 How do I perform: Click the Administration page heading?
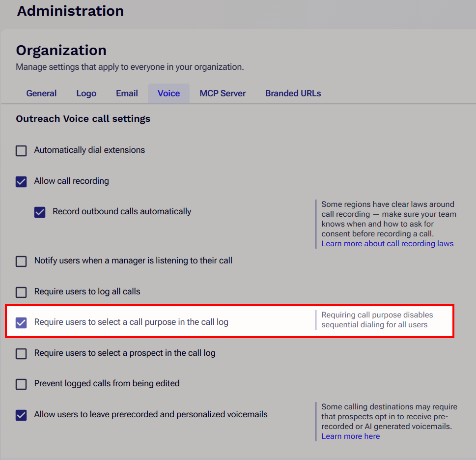(x=70, y=11)
